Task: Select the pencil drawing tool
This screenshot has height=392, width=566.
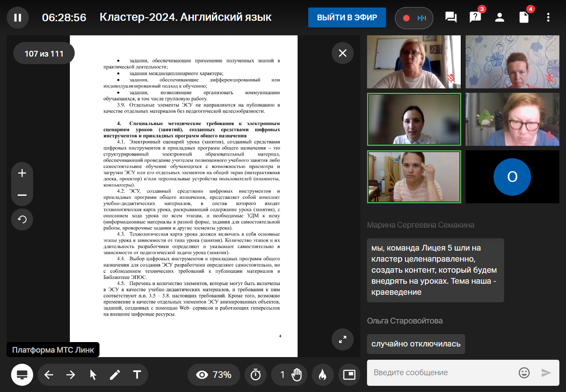Action: coord(115,375)
